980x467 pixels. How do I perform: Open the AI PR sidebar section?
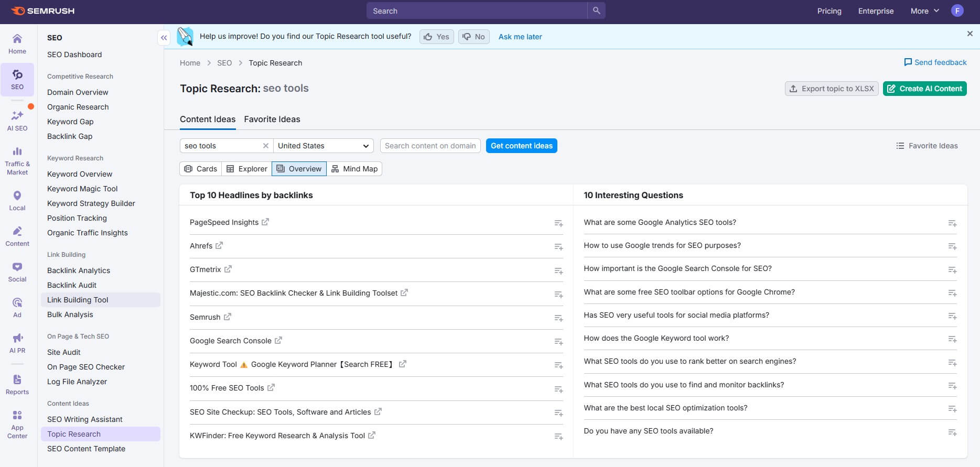pyautogui.click(x=17, y=343)
